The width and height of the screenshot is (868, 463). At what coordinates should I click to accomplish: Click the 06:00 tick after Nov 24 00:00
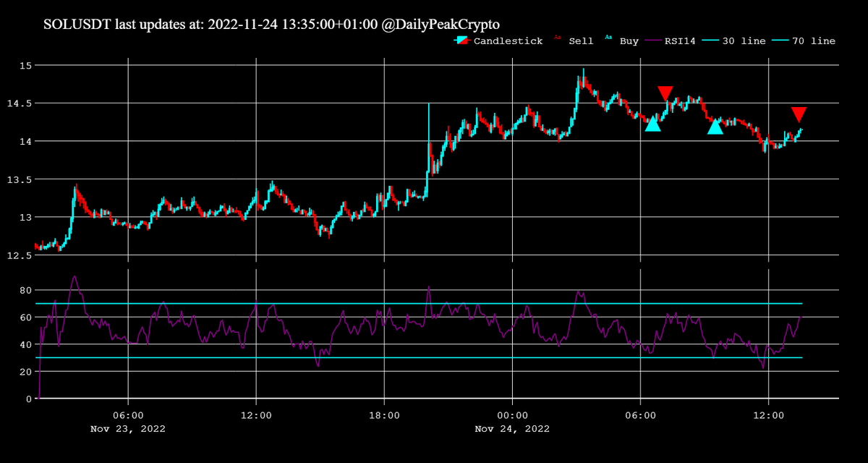[x=641, y=416]
